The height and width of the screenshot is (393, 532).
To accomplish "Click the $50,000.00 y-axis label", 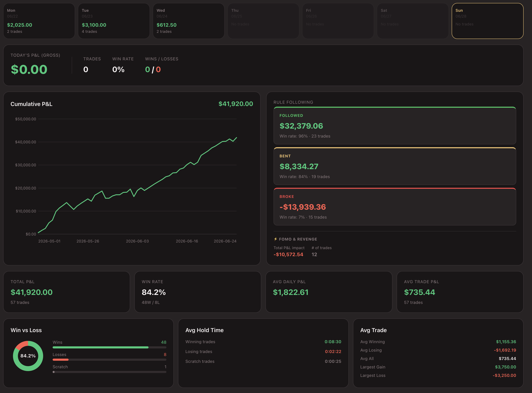I will point(26,119).
